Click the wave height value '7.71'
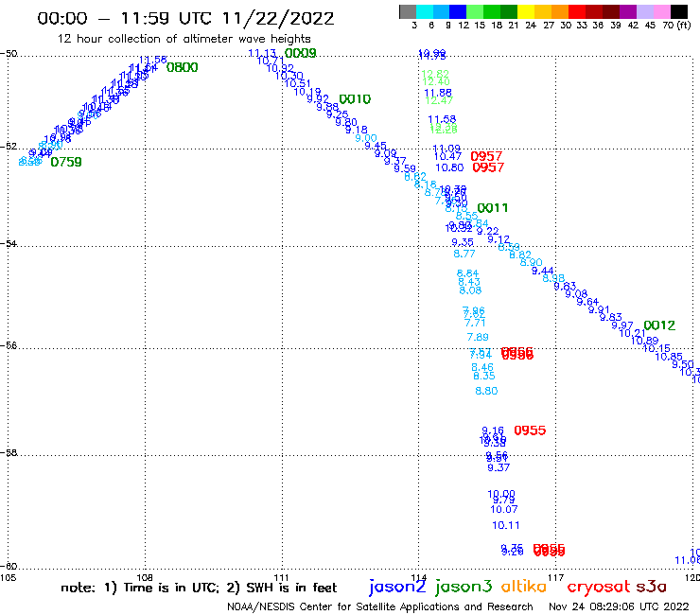This screenshot has height=615, width=700. [475, 323]
